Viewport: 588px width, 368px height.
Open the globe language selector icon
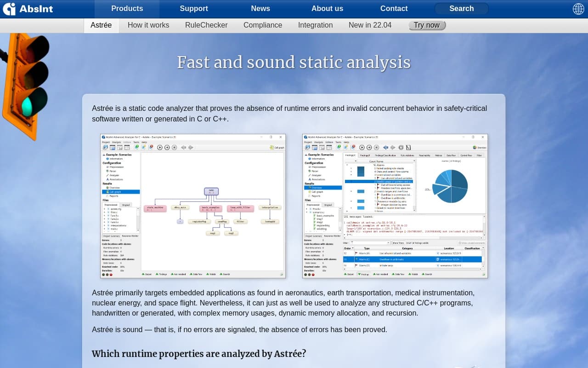tap(578, 9)
